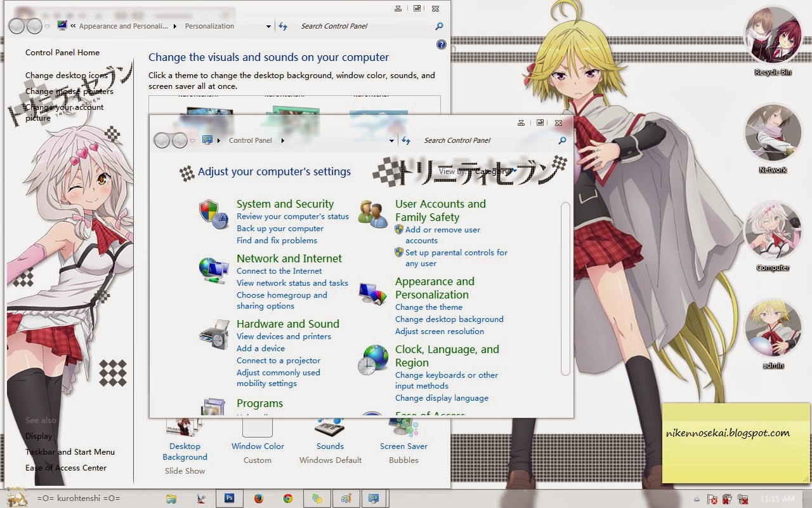Click Set up parental controls link
The width and height of the screenshot is (812, 508).
click(456, 258)
